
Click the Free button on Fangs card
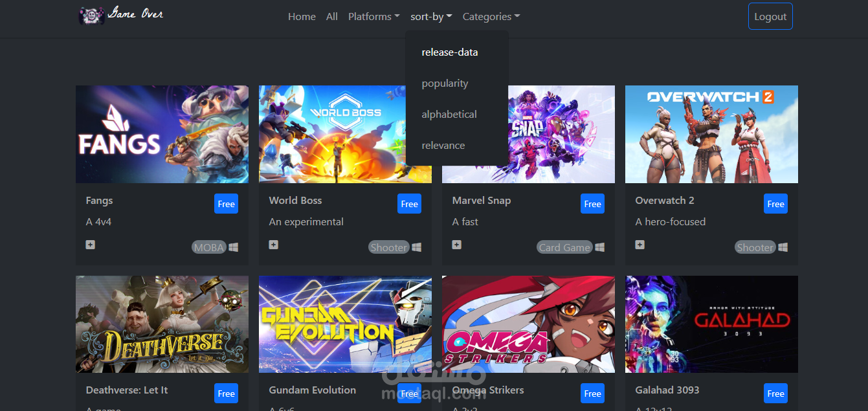coord(227,204)
